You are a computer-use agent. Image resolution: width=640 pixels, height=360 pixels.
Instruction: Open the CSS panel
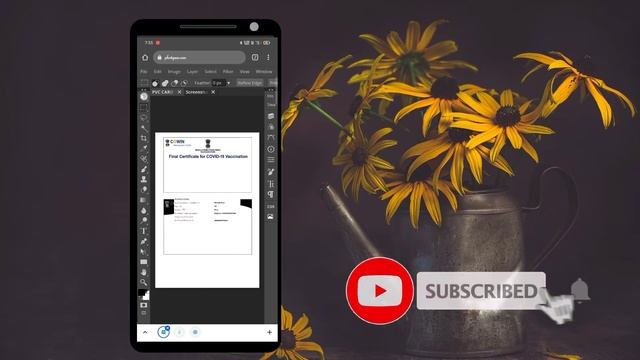tap(271, 207)
